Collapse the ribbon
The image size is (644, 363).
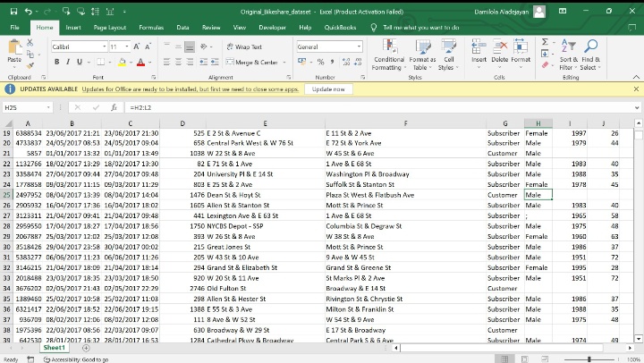pyautogui.click(x=636, y=77)
